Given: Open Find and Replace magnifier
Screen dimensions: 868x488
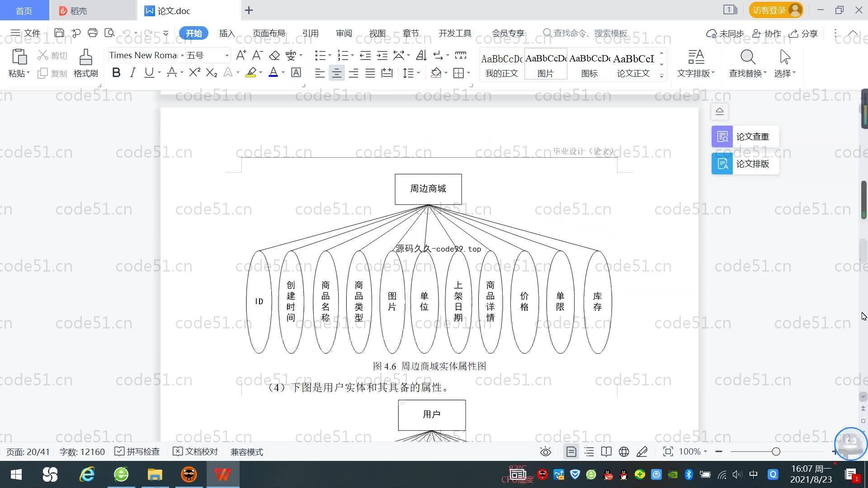Looking at the screenshot, I should click(x=748, y=57).
